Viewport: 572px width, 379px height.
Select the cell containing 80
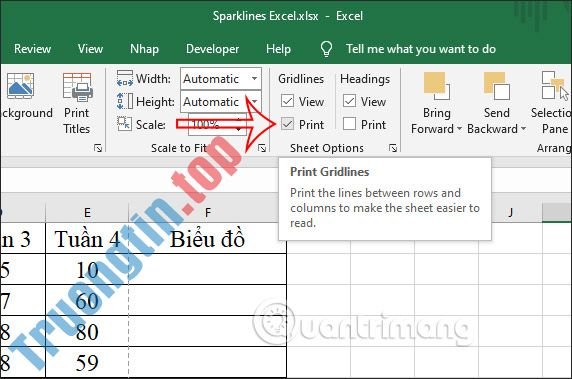pos(87,332)
